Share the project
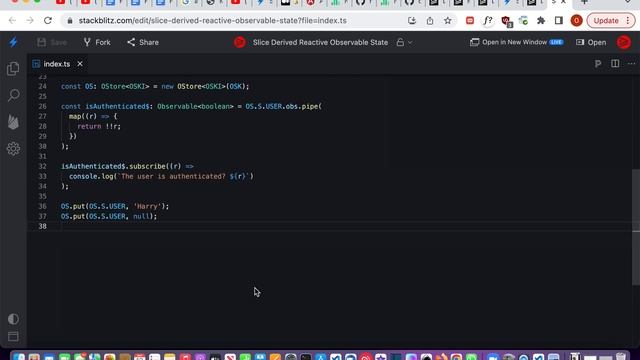 click(x=143, y=42)
